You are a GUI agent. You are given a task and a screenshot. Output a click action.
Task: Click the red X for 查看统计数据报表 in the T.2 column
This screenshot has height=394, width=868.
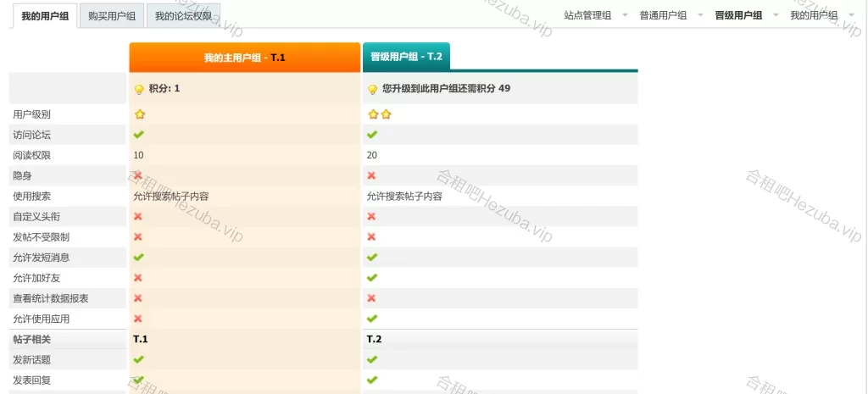[371, 298]
